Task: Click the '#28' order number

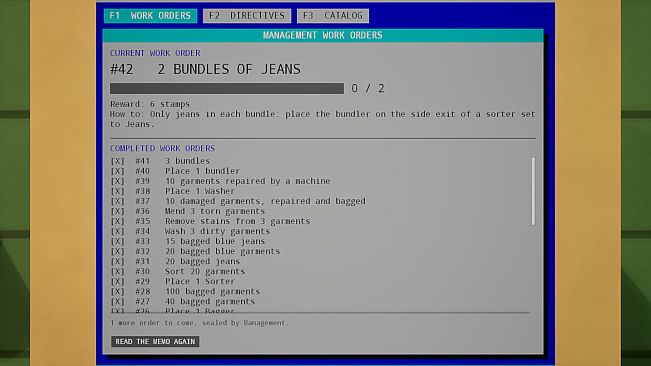Action: coord(142,292)
